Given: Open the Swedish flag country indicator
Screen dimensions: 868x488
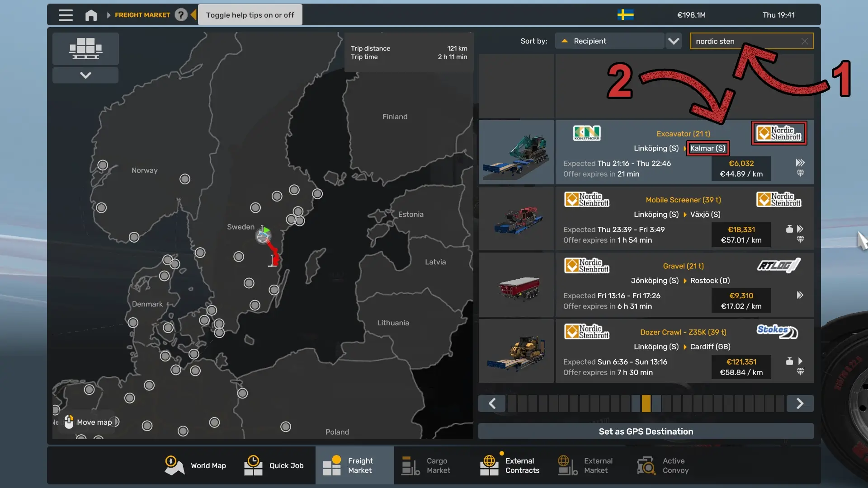Looking at the screenshot, I should click(x=625, y=15).
